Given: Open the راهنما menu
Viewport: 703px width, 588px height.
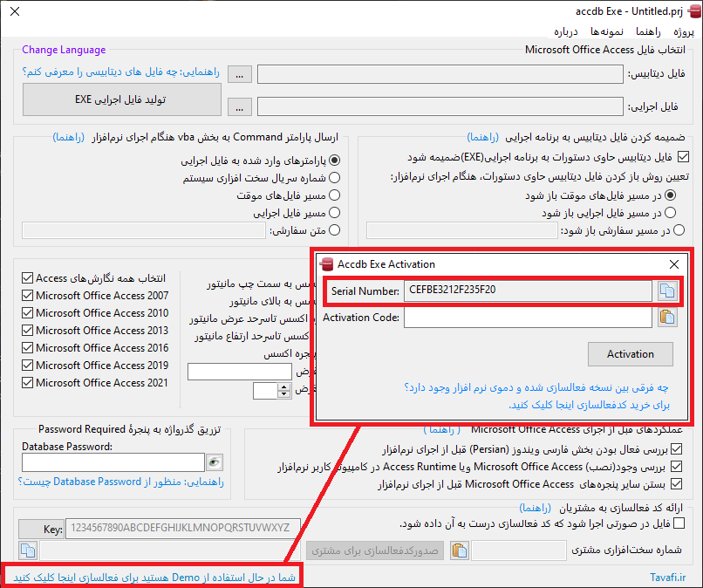Looking at the screenshot, I should [648, 32].
